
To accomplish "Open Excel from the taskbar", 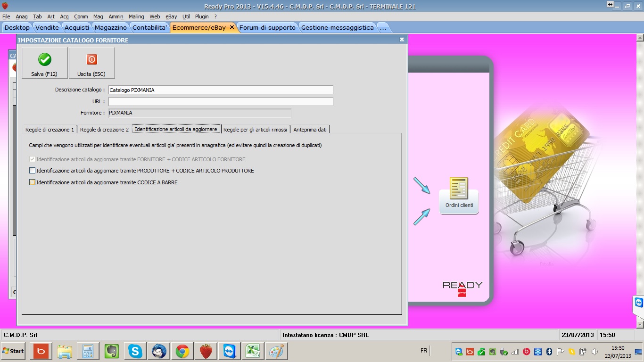I will [x=253, y=351].
